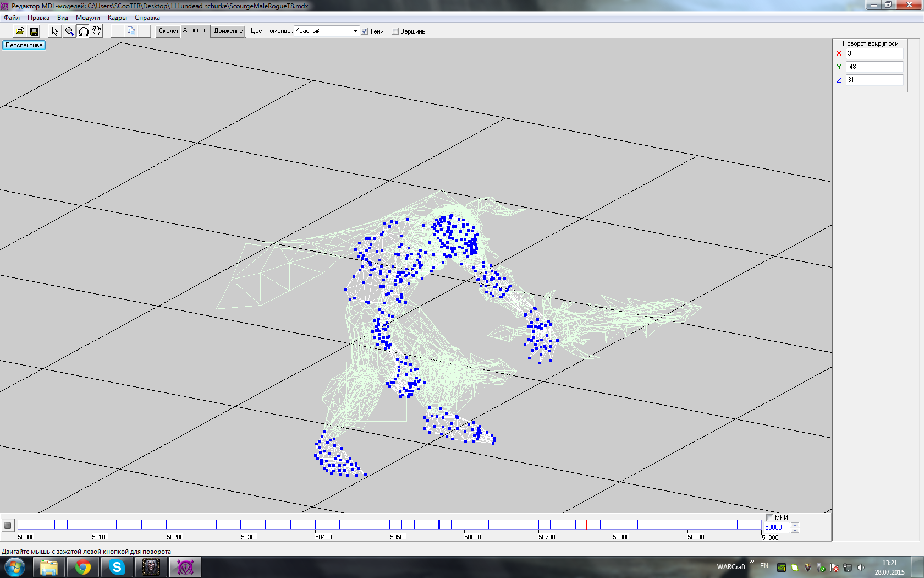Enable the МКИ checkbox
This screenshot has height=578, width=924.
769,517
